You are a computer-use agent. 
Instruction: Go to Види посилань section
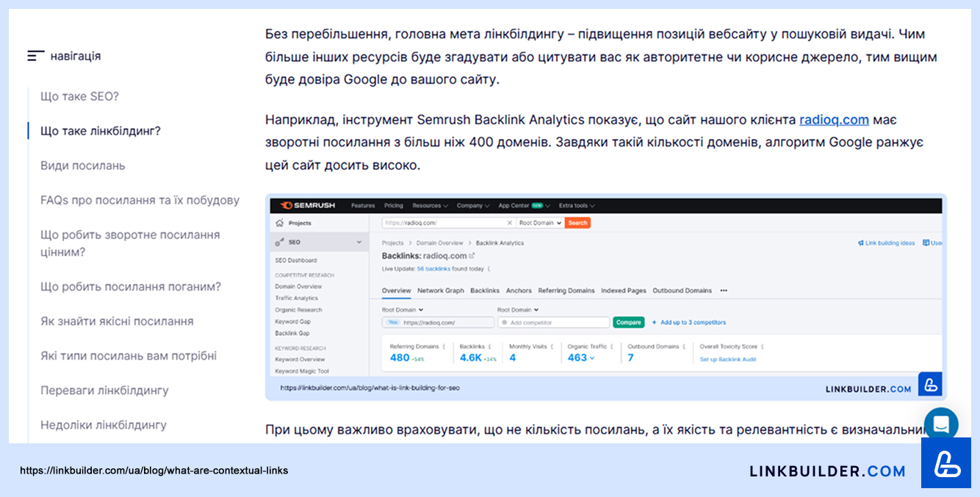(83, 165)
